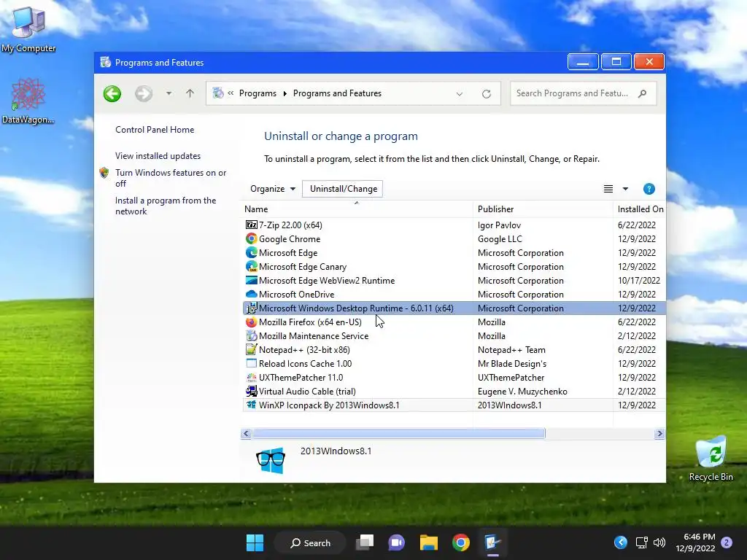Select the Microsoft OneDrive cloud icon

coord(251,294)
